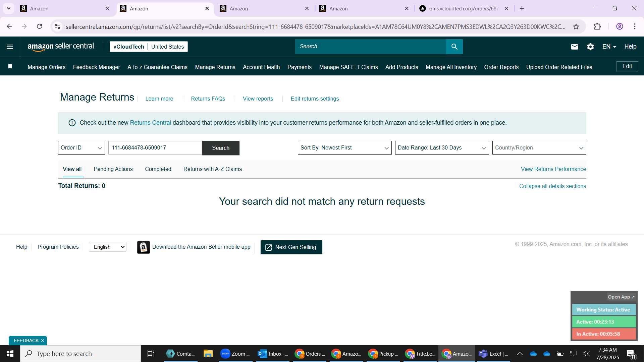Bookmark this page with star icon
The width and height of the screenshot is (644, 362).
coord(576,26)
